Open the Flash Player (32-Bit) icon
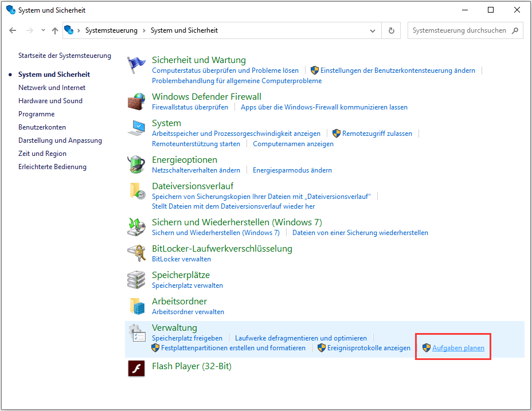Viewport: 532px width, 411px height. pyautogui.click(x=136, y=368)
